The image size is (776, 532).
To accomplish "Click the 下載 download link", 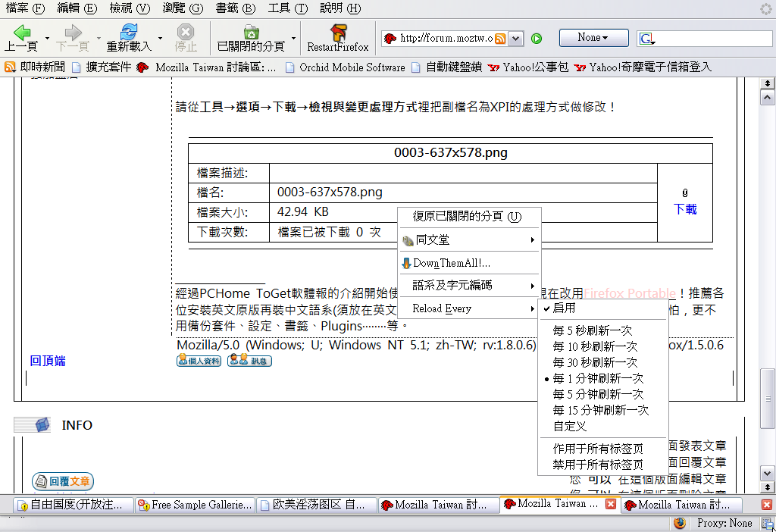I will click(x=684, y=209).
